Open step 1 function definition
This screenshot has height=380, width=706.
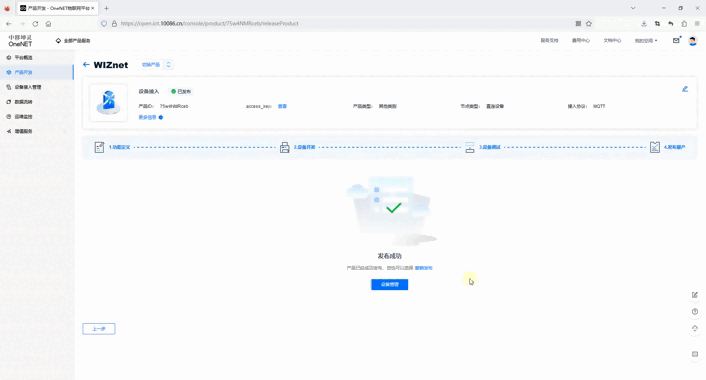click(119, 147)
